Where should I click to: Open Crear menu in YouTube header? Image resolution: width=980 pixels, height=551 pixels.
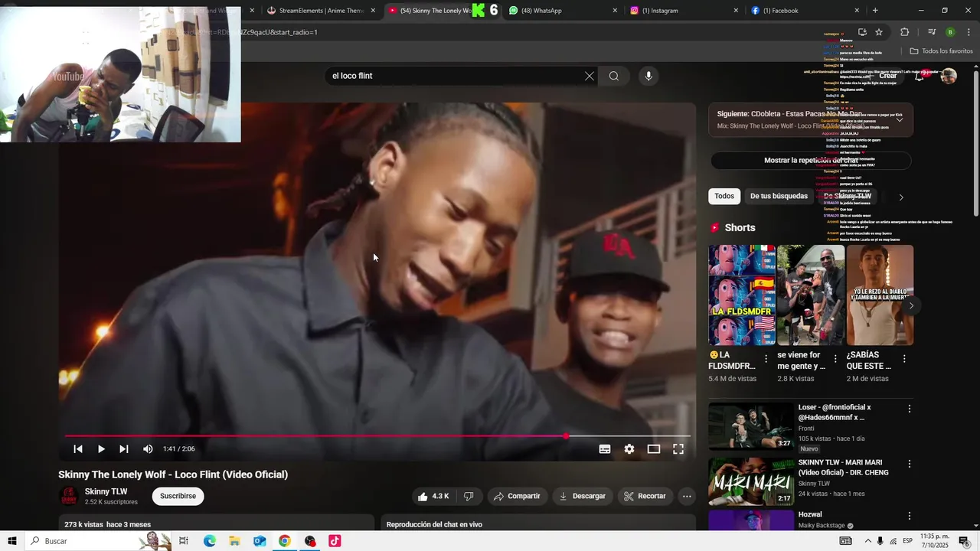click(882, 76)
